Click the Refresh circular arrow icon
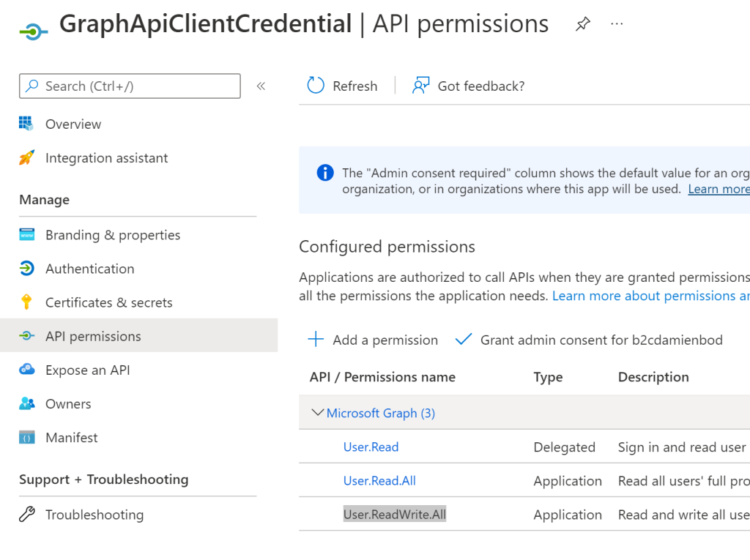Viewport: 750px width, 560px height. pos(316,86)
